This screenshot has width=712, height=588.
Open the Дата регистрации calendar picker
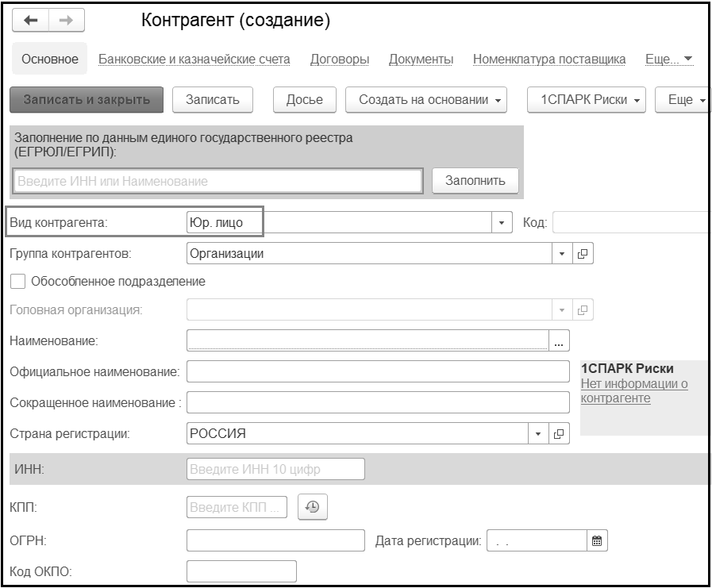pyautogui.click(x=598, y=541)
